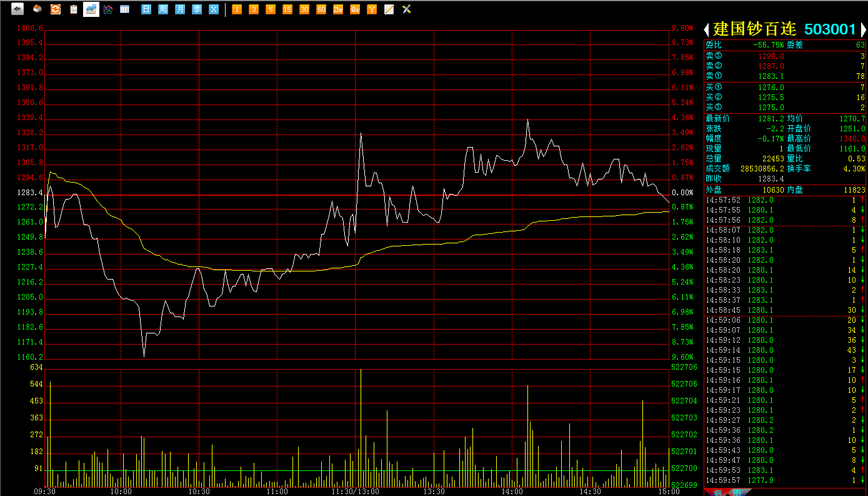Choose the 5-minute orange period button
Screen dimensions: 868x496
click(271, 9)
